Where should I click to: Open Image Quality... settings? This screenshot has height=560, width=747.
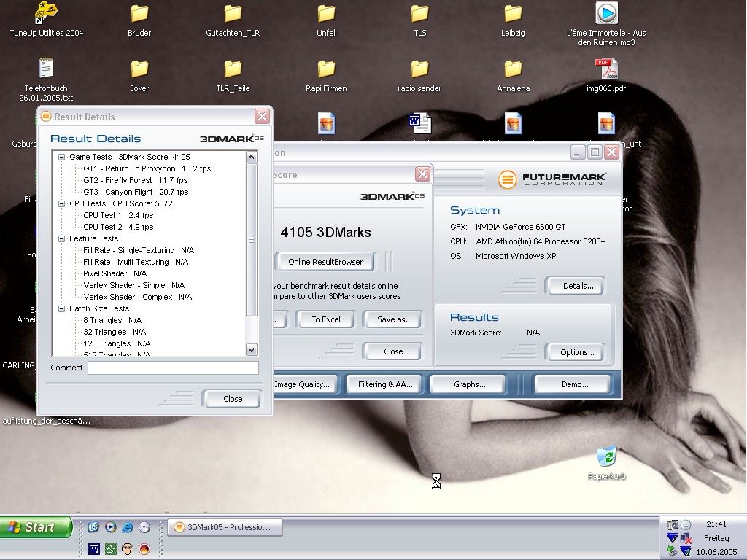305,384
